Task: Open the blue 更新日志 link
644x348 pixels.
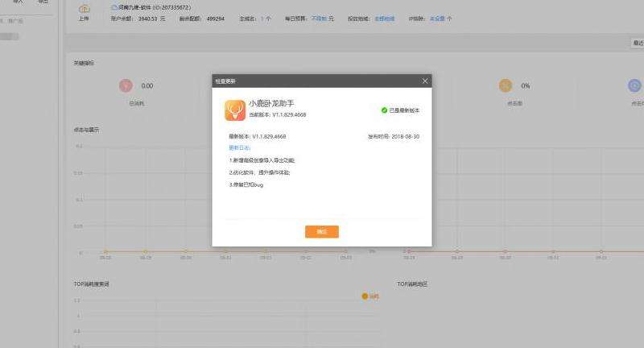Action: [239, 147]
